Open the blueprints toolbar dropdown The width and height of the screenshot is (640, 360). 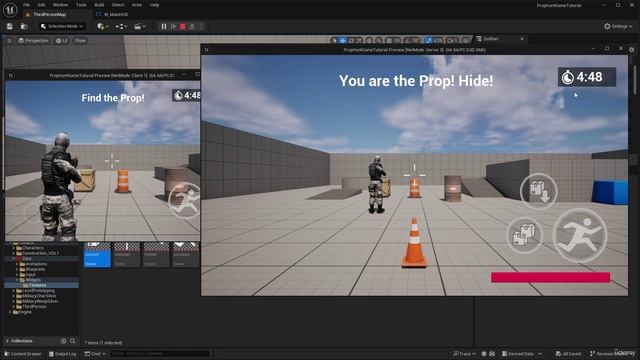(121, 26)
